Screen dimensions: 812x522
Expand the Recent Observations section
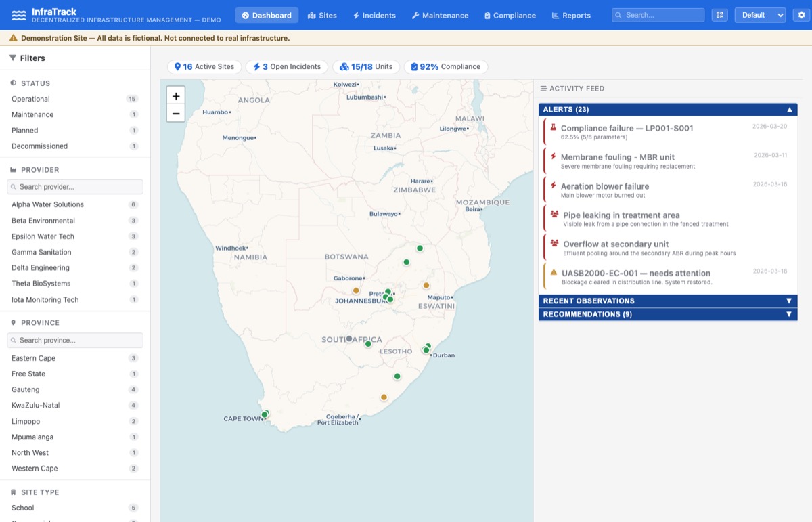pos(668,301)
